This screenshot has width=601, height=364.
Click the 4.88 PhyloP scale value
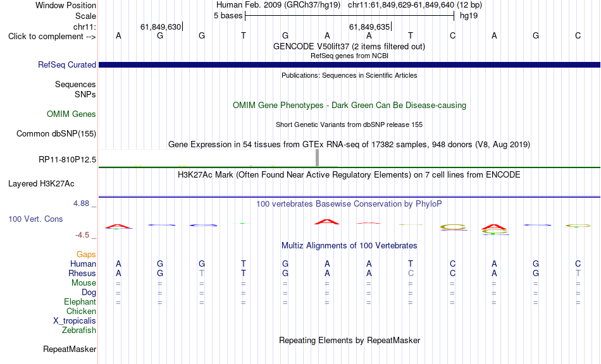coord(81,203)
